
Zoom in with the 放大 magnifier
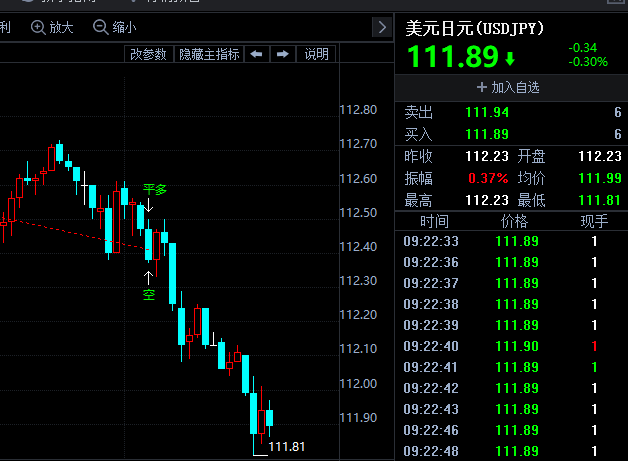click(x=52, y=27)
